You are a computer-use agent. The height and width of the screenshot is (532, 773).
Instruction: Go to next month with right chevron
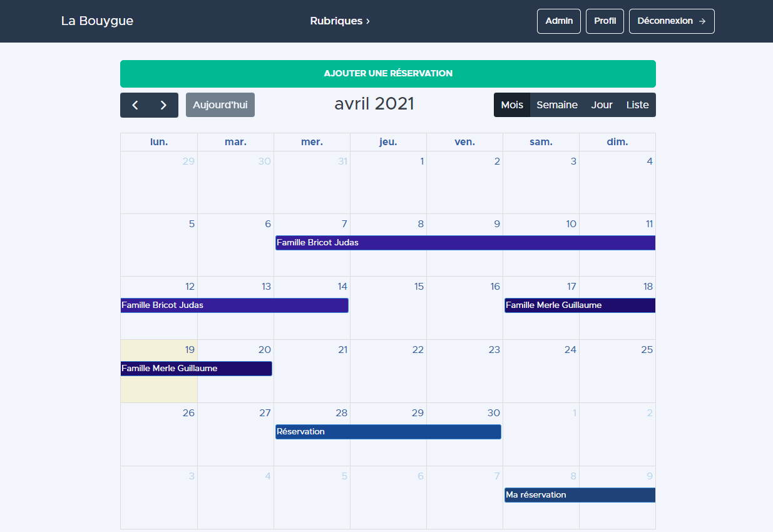(x=163, y=105)
